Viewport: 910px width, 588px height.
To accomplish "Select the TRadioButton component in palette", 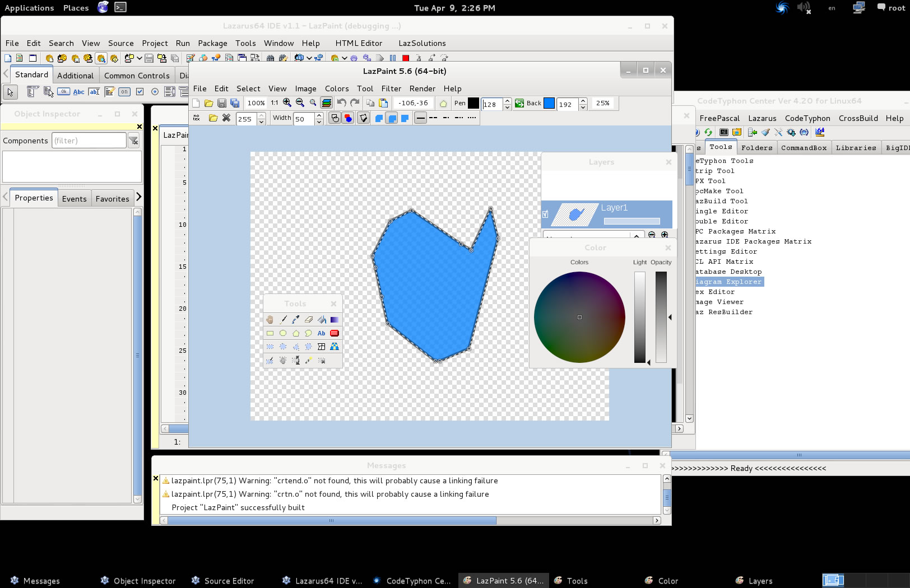I will click(155, 92).
